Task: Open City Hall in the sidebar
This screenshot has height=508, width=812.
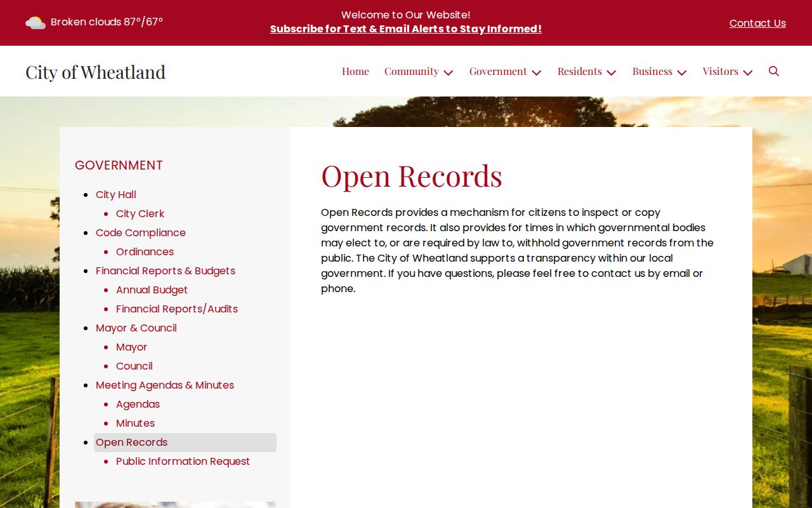Action: point(116,194)
